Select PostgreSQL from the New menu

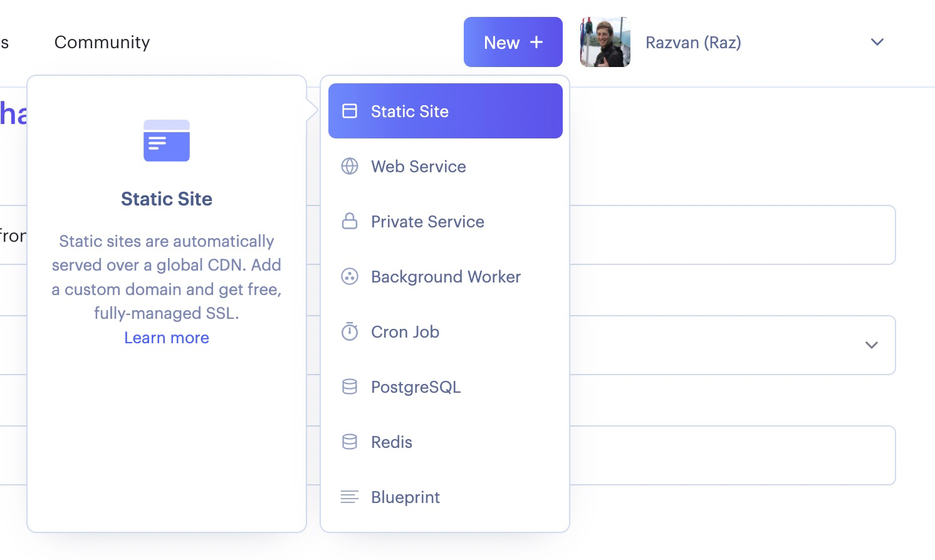click(415, 386)
